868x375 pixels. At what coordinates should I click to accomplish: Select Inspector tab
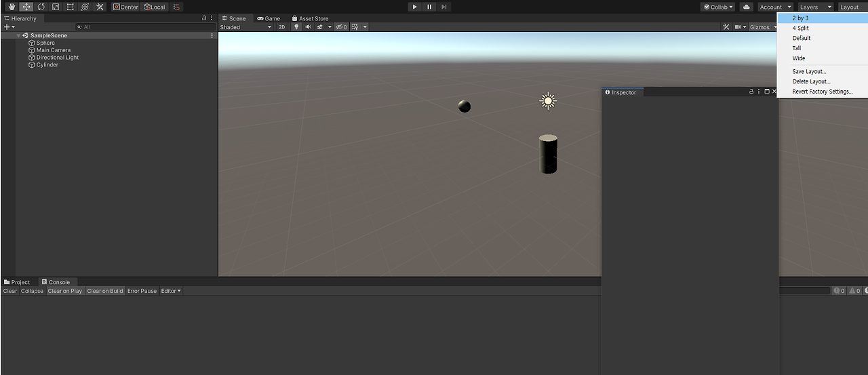(x=621, y=92)
